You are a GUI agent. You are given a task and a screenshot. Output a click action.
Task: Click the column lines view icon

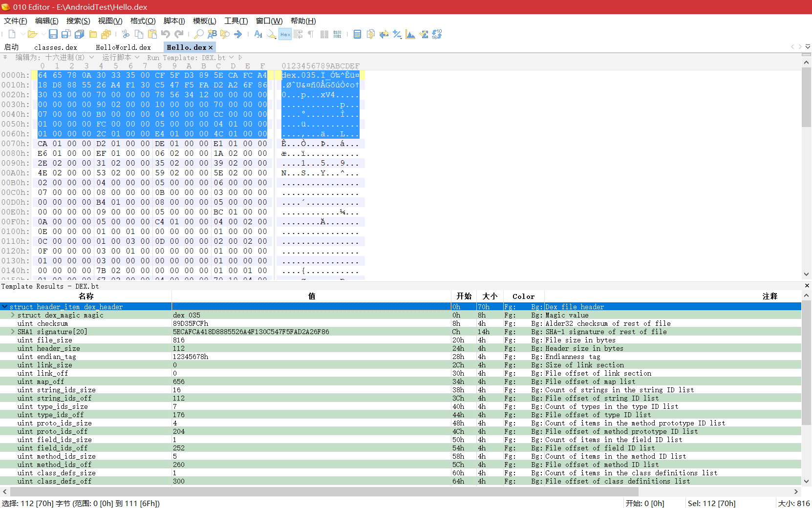324,34
